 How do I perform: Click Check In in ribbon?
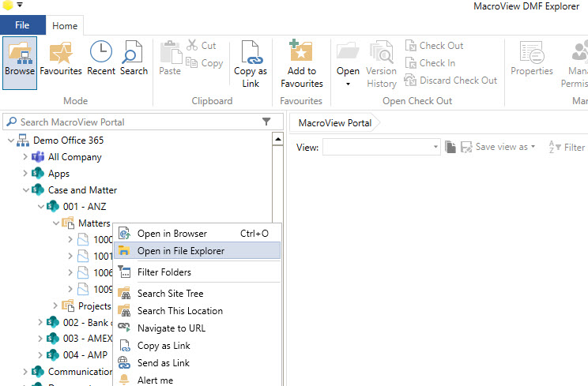(x=430, y=63)
